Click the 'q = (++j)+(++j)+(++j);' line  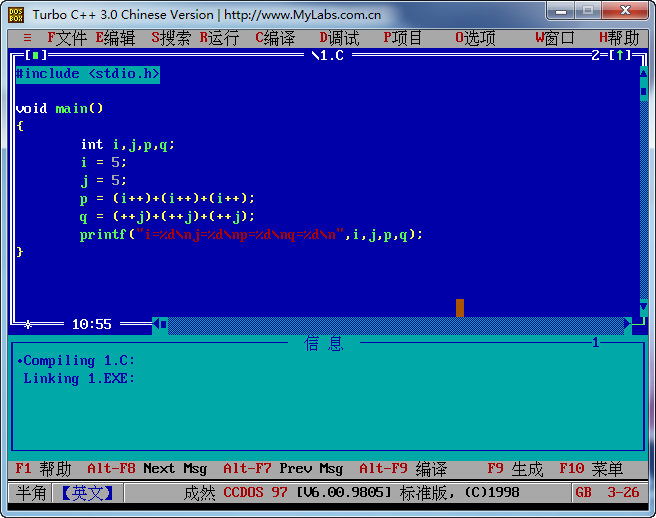click(x=167, y=216)
